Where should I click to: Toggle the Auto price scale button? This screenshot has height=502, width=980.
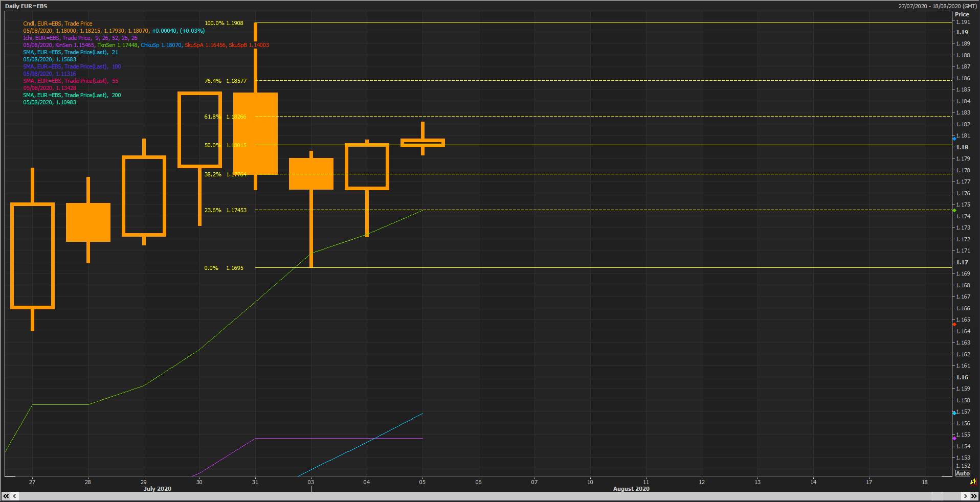(x=962, y=473)
